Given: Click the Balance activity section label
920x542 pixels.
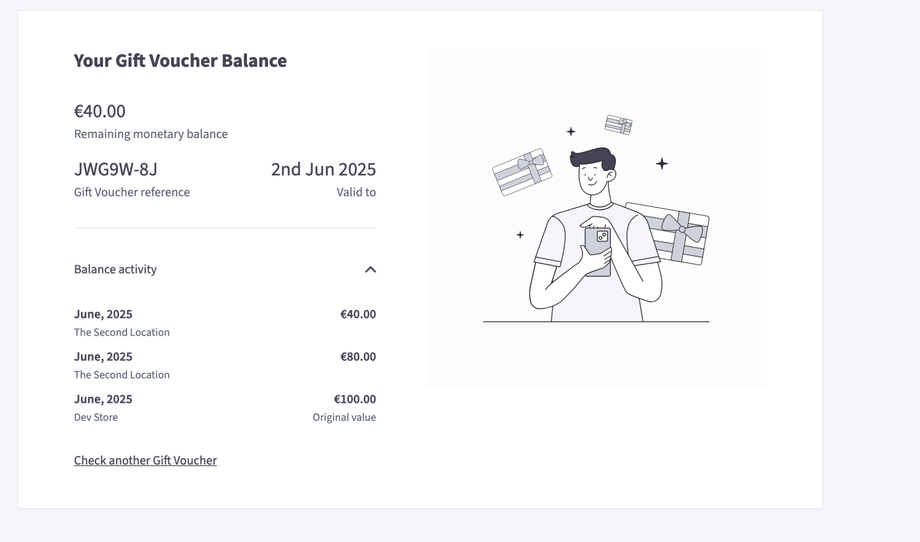Looking at the screenshot, I should pyautogui.click(x=115, y=269).
